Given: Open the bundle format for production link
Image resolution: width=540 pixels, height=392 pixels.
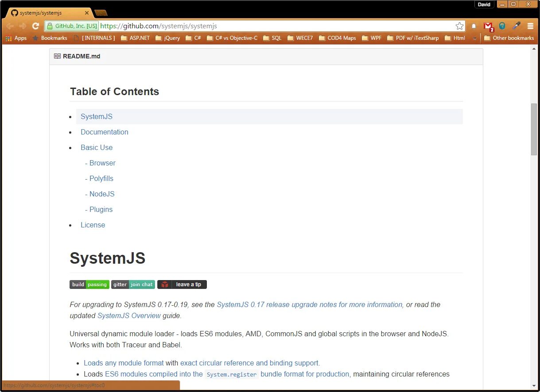Looking at the screenshot, I should point(305,374).
